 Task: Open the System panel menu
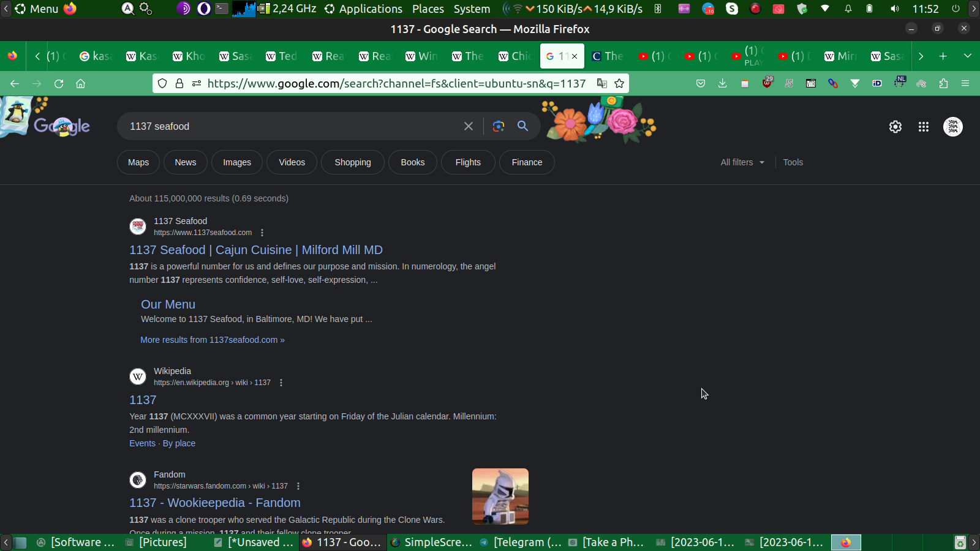click(x=472, y=9)
